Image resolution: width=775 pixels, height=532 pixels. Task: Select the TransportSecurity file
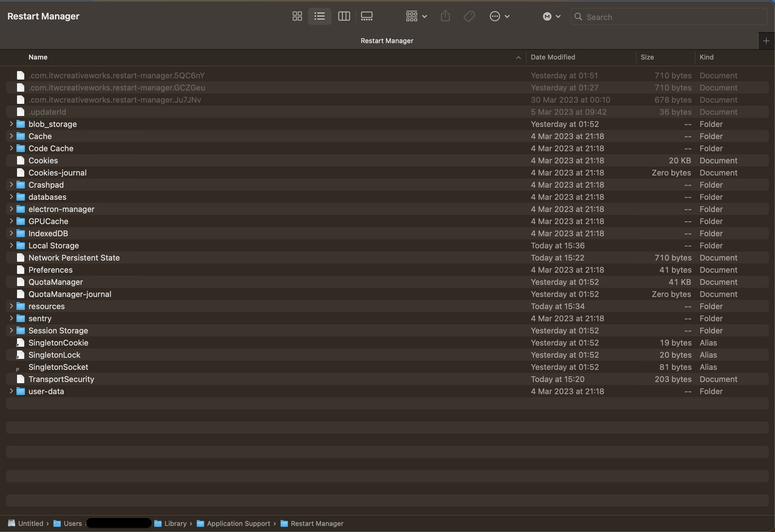(61, 379)
